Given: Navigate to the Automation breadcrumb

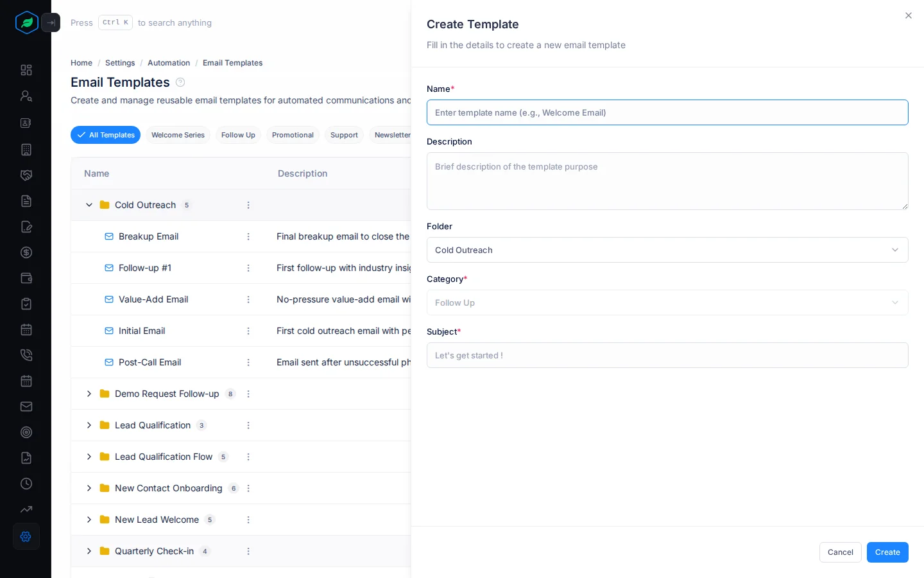Looking at the screenshot, I should (169, 63).
